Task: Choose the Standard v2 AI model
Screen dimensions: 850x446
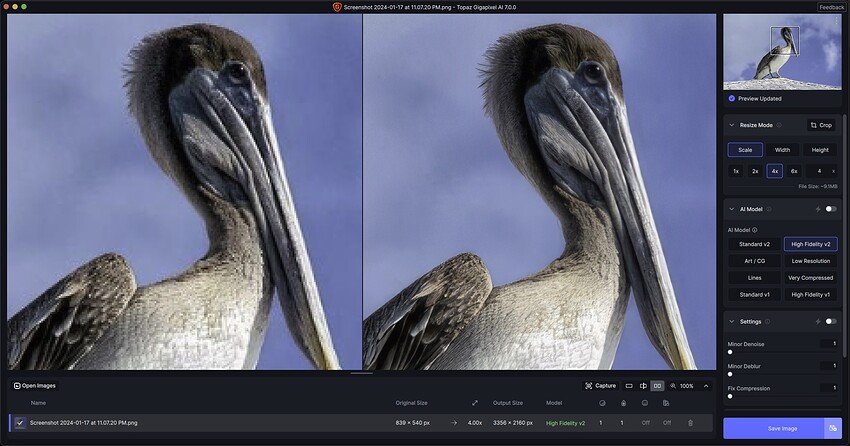Action: (x=753, y=244)
